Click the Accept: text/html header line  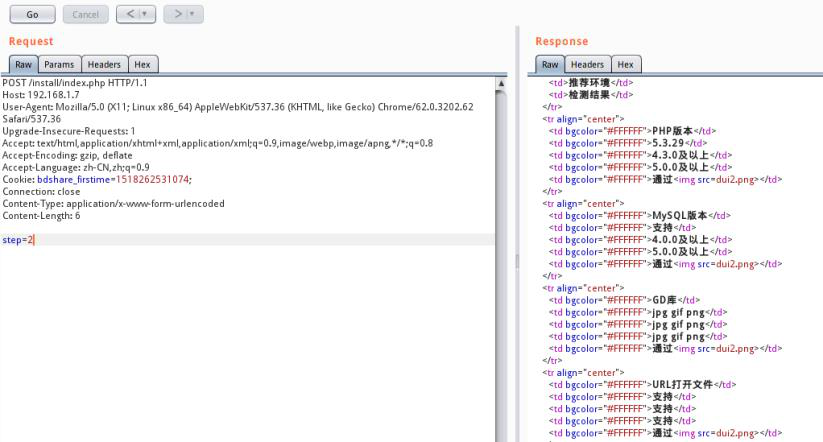coord(218,143)
